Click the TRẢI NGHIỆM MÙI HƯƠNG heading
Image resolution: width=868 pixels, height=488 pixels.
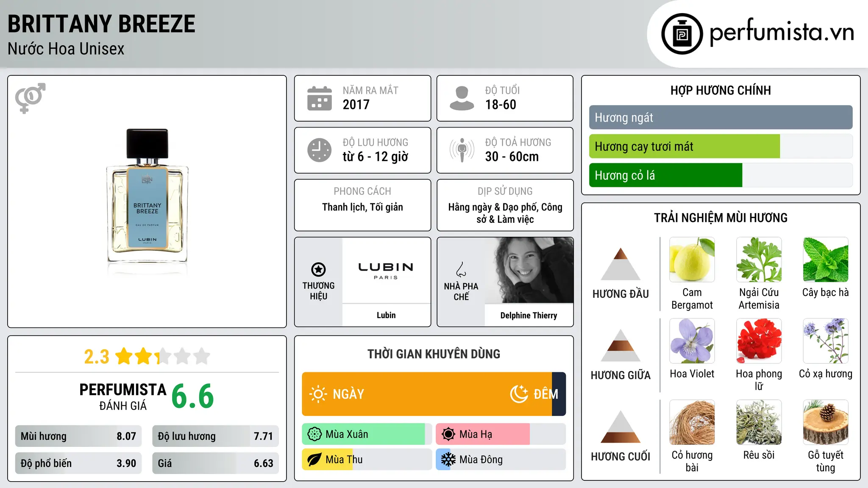click(721, 218)
